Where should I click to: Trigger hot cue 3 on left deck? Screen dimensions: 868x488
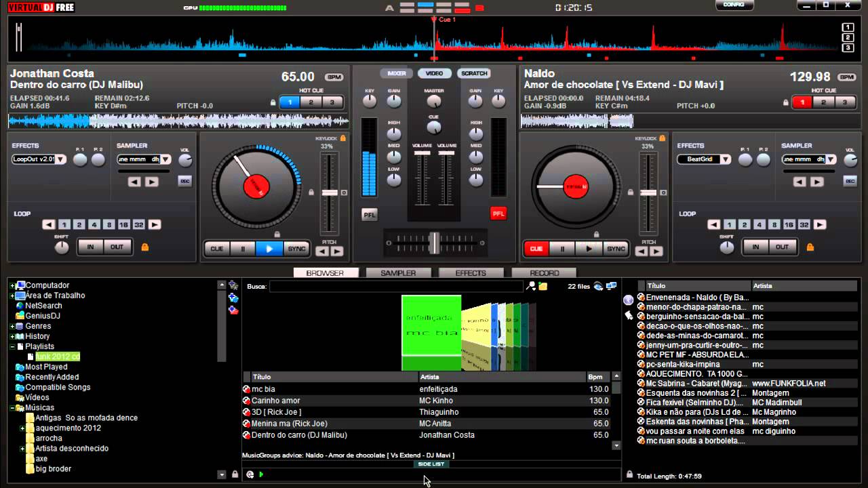[332, 102]
